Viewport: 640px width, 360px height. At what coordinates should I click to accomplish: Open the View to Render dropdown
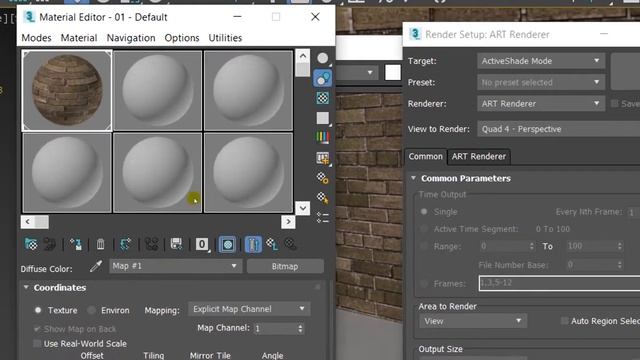(558, 129)
